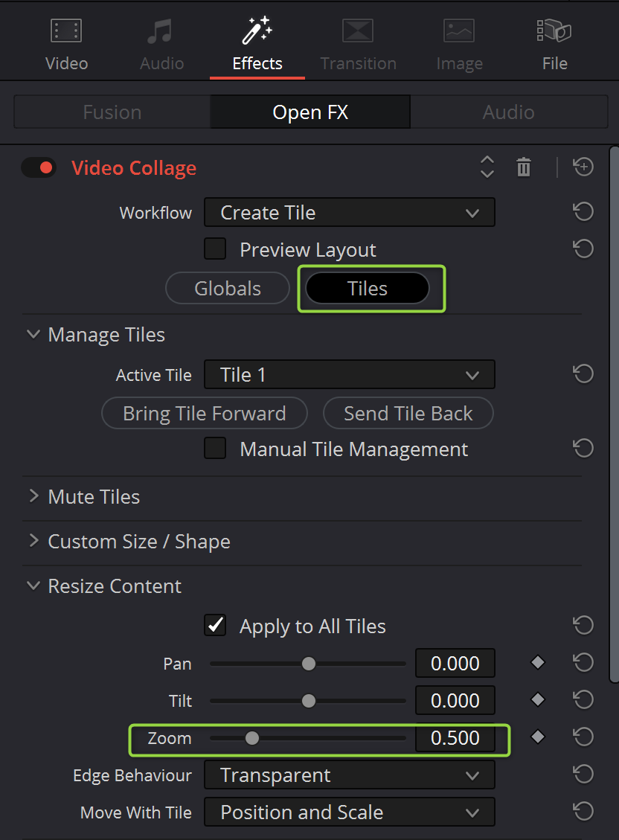Screen dimensions: 619x840
Task: Click the add-keyframe icon for Video Collage
Action: [583, 167]
